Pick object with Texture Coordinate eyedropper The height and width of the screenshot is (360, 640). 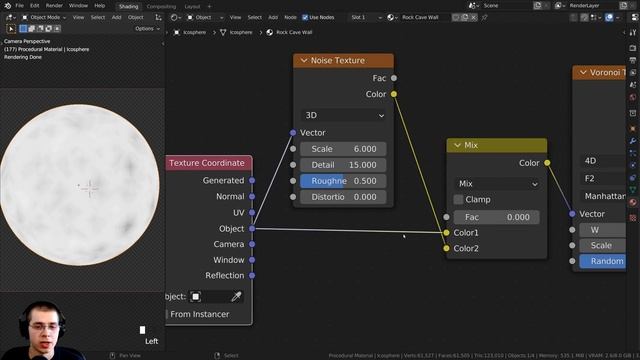pos(236,297)
